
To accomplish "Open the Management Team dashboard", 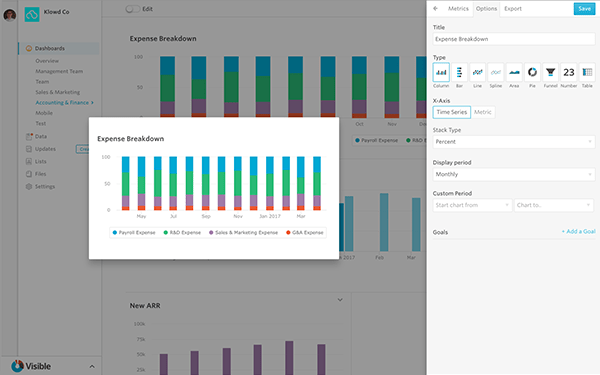I will [x=59, y=71].
